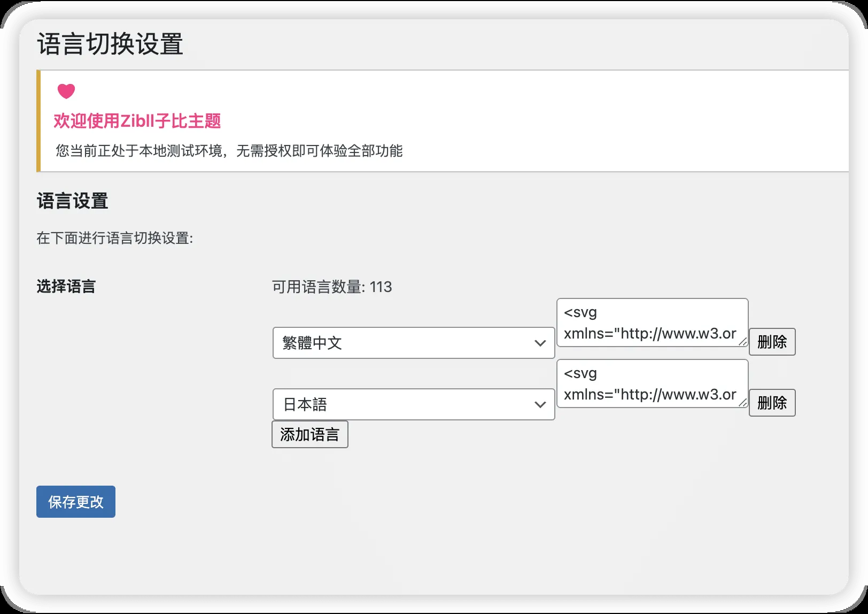The width and height of the screenshot is (868, 614).
Task: Click the resize handle of 日本語 textarea
Action: (x=743, y=403)
